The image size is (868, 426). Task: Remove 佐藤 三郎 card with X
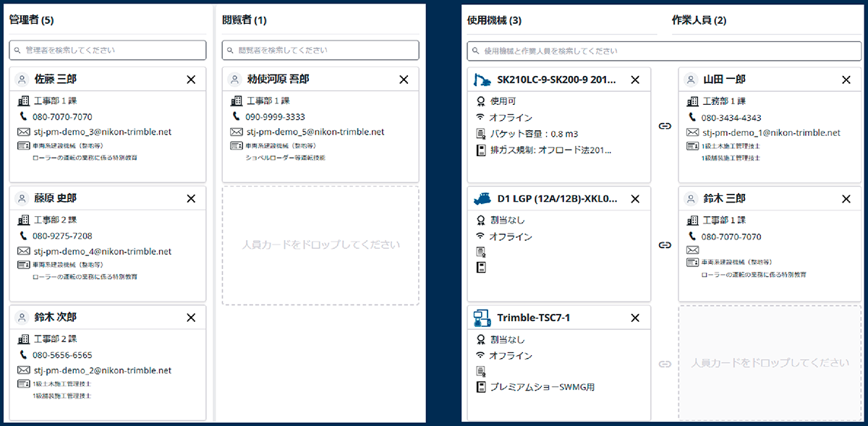[x=191, y=80]
